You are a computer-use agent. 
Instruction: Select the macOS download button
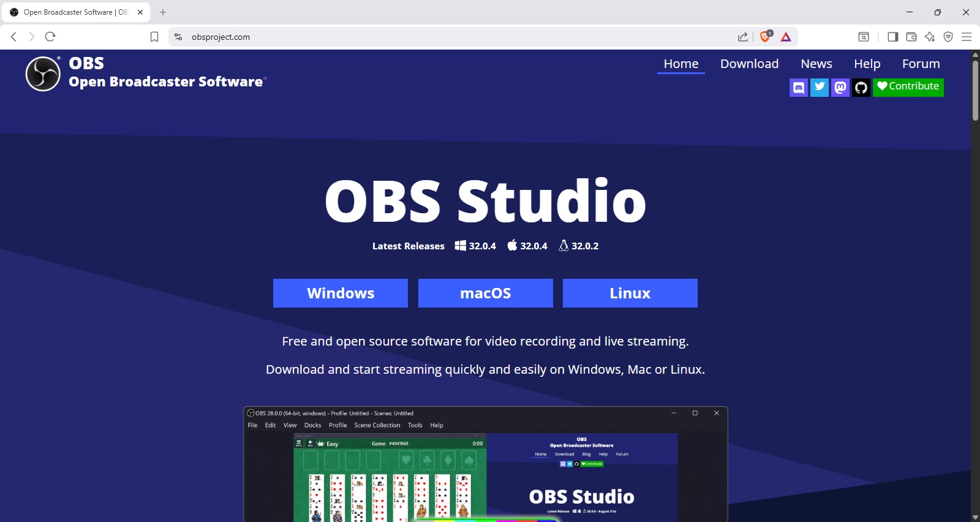(485, 293)
